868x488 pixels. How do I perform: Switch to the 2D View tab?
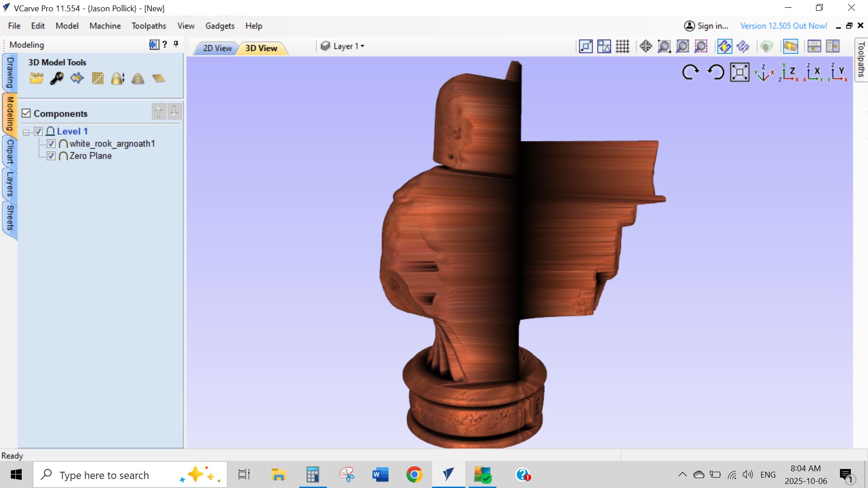click(x=217, y=48)
